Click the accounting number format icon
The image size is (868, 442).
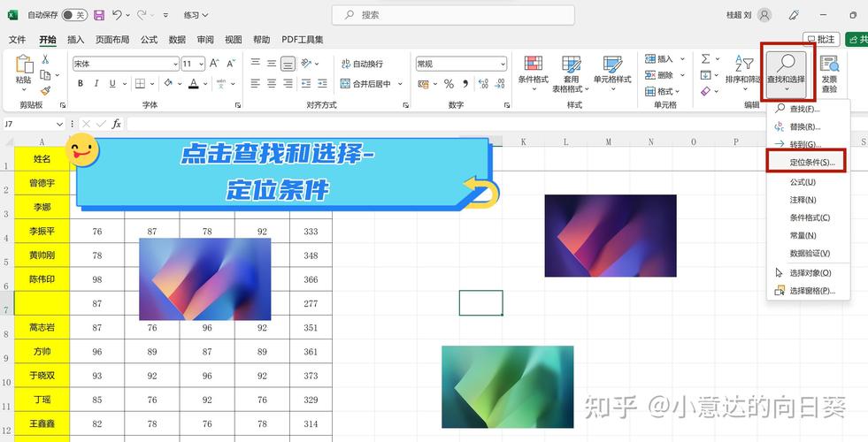423,84
